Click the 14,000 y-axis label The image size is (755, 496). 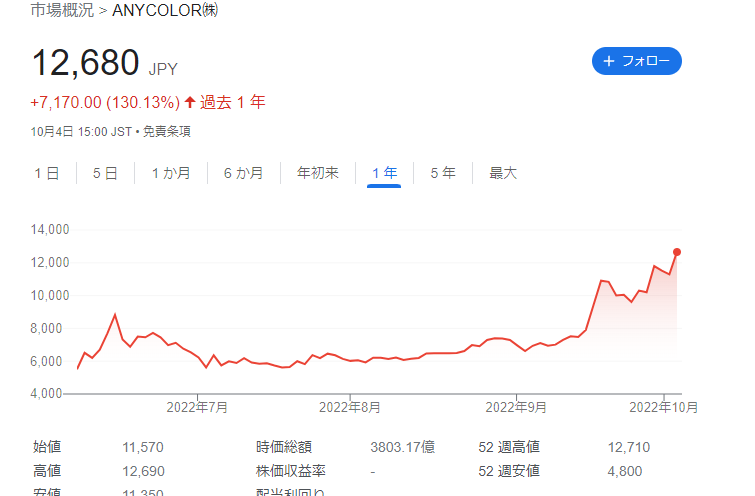[x=50, y=230]
